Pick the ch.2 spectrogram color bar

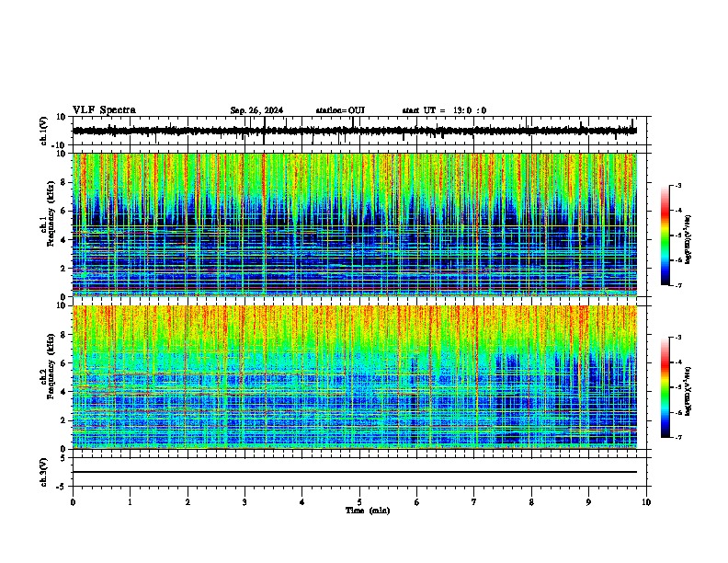click(x=665, y=387)
